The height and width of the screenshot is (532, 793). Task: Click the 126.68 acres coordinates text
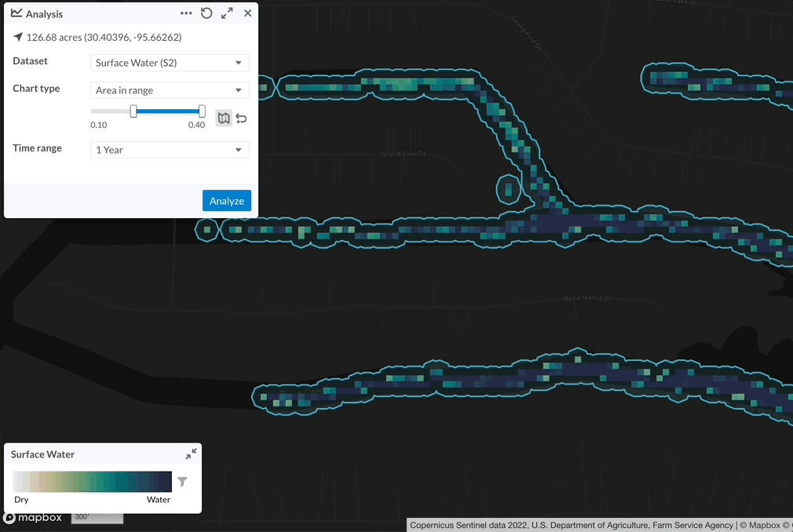[x=104, y=37]
